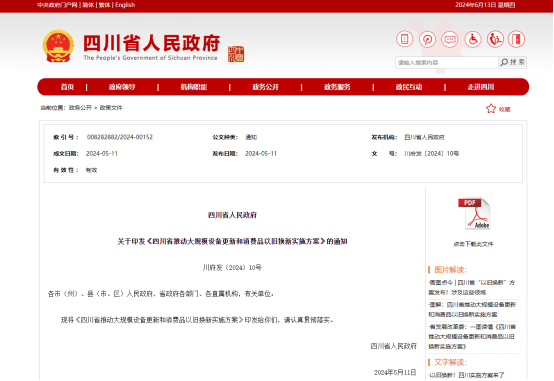
Task: Click the chat bubble message icon
Action: (x=450, y=39)
